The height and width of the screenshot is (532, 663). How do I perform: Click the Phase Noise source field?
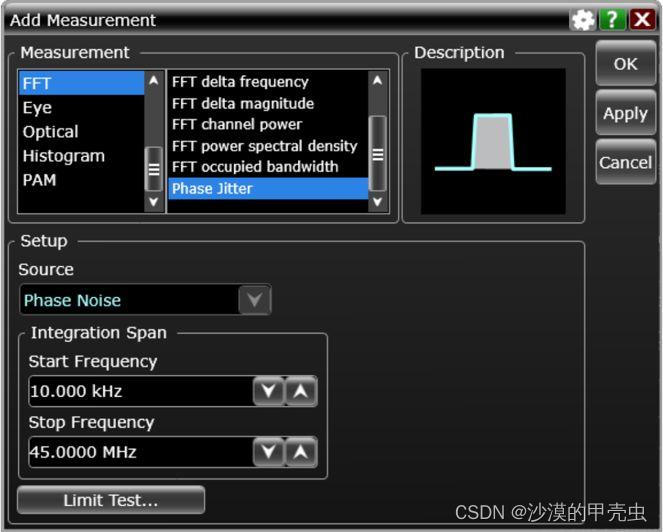129,300
